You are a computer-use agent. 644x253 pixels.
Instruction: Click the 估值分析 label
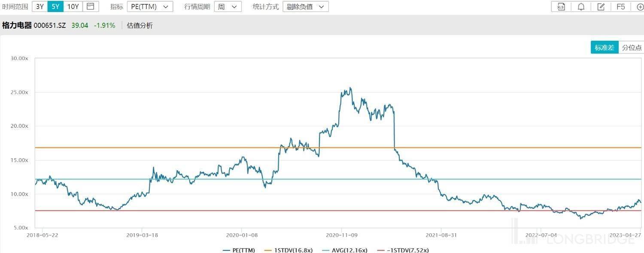point(140,25)
